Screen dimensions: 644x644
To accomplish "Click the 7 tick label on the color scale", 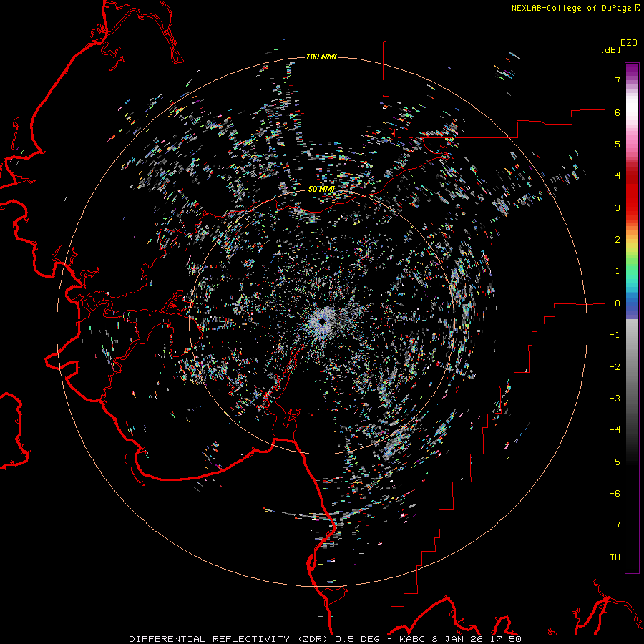I will tap(618, 80).
